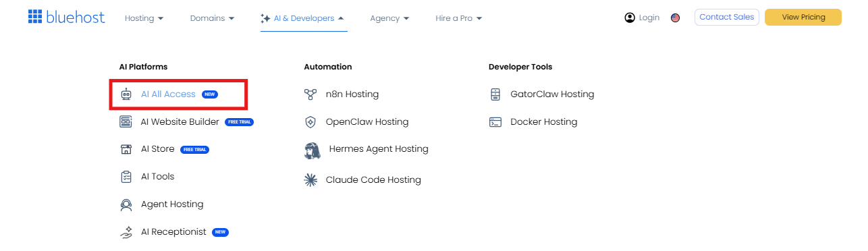Click the AI Store shop icon

point(126,149)
